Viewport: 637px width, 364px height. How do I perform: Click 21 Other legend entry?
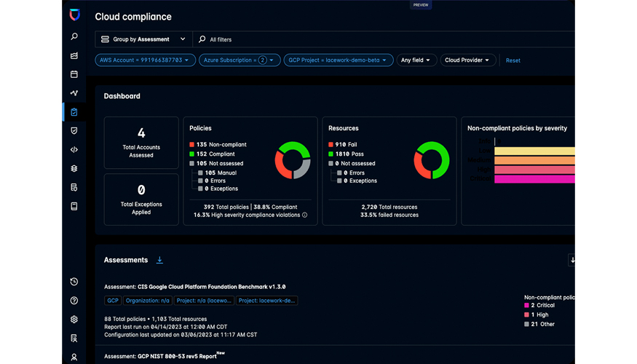539,324
